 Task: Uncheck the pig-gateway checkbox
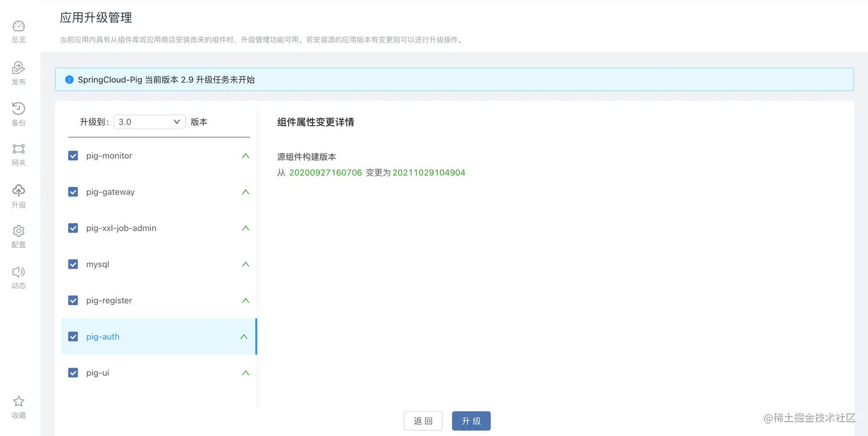(x=73, y=192)
